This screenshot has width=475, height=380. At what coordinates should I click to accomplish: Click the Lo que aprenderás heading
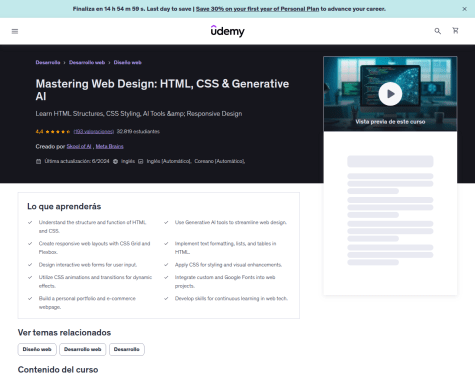click(x=64, y=206)
